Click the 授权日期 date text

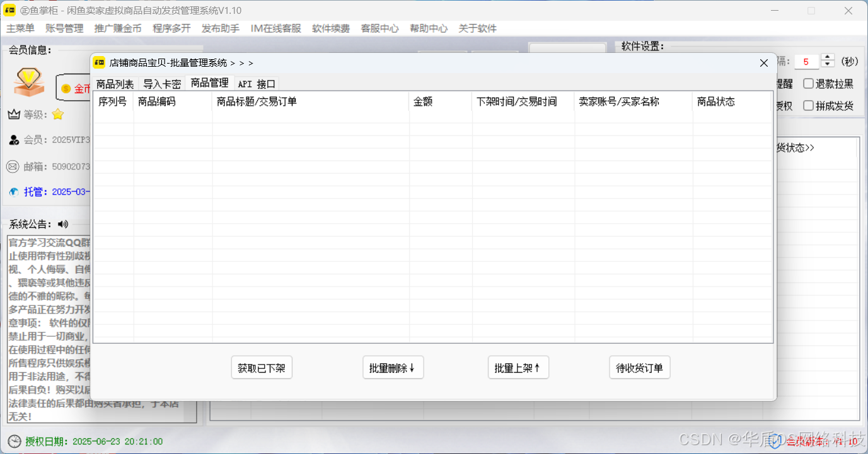[x=117, y=442]
